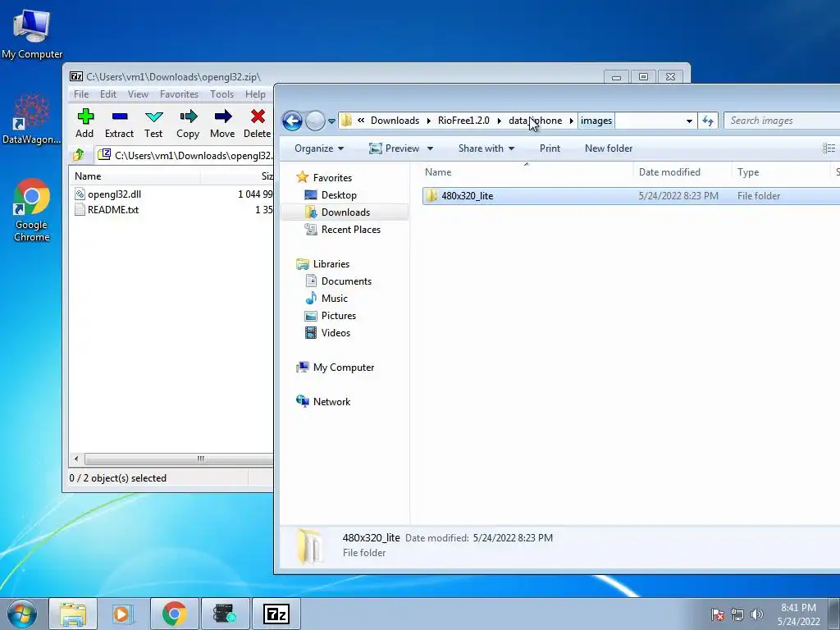Click the New folder button
The height and width of the screenshot is (630, 840).
[x=609, y=148]
